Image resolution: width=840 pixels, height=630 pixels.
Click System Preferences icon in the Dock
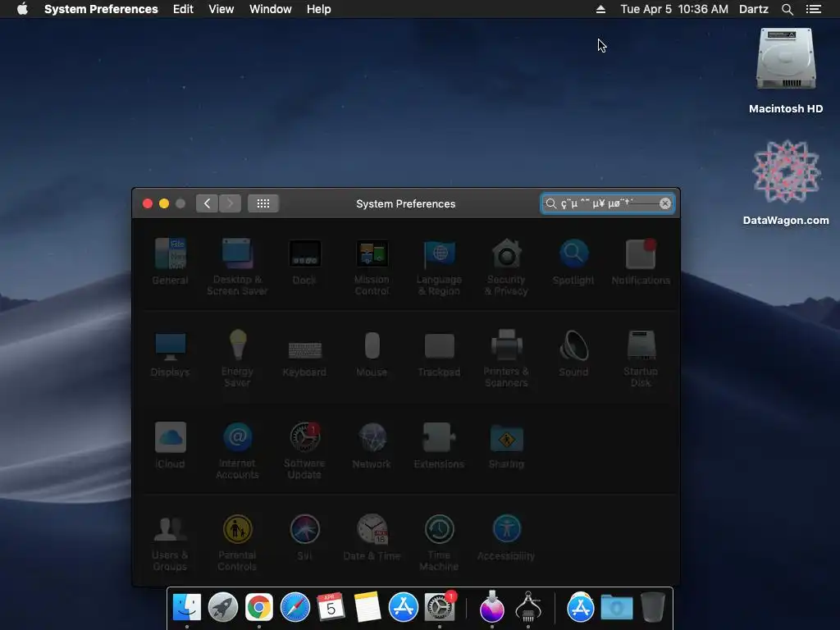pos(440,607)
